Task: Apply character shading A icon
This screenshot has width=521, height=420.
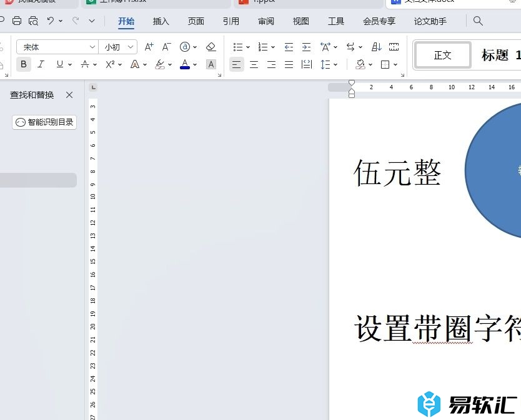Action: pyautogui.click(x=211, y=64)
